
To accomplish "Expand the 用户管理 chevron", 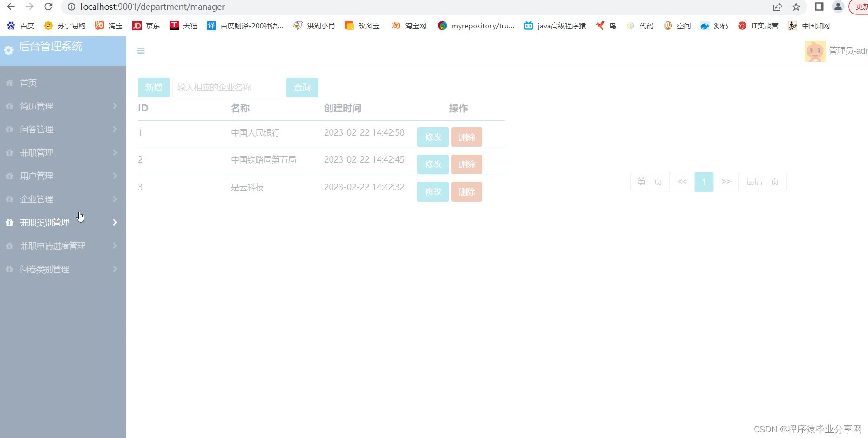I will pyautogui.click(x=115, y=176).
